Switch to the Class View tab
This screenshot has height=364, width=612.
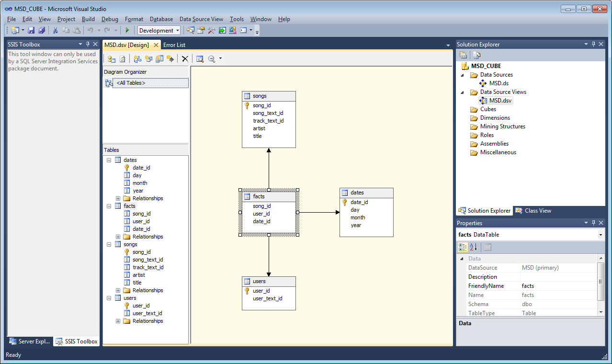tap(533, 211)
